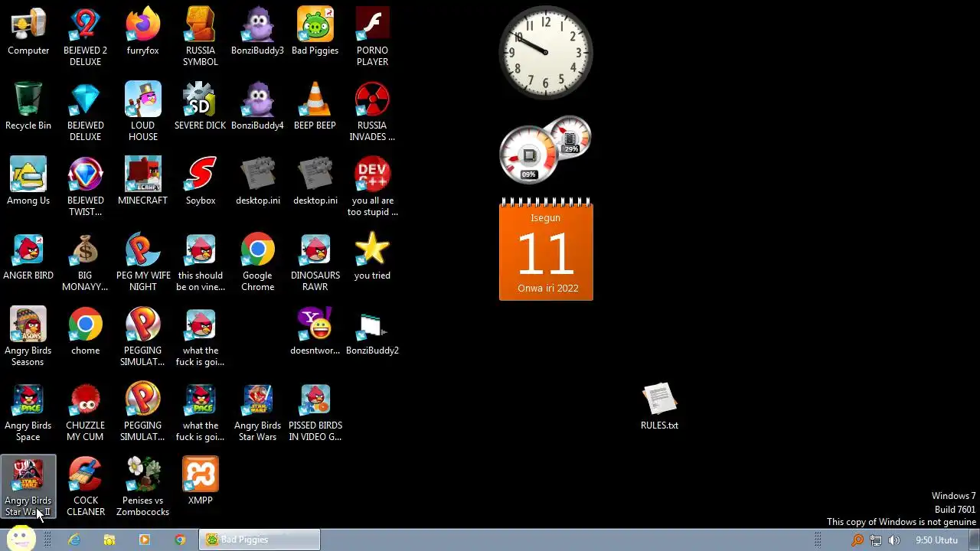Open the BonziBuddy2 folder icon

[373, 332]
